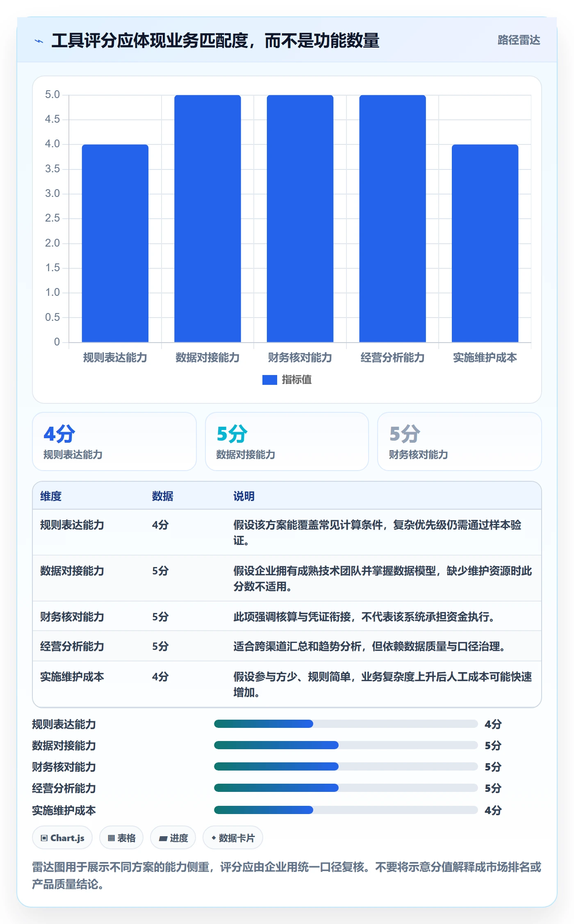Click the lightning icon beside the title
Screen dimensions: 574x924
click(39, 41)
